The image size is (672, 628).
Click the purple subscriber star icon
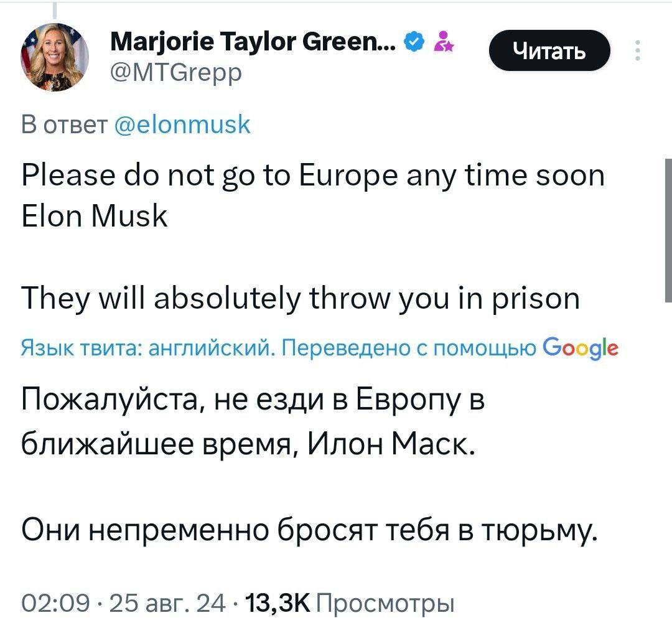(444, 42)
